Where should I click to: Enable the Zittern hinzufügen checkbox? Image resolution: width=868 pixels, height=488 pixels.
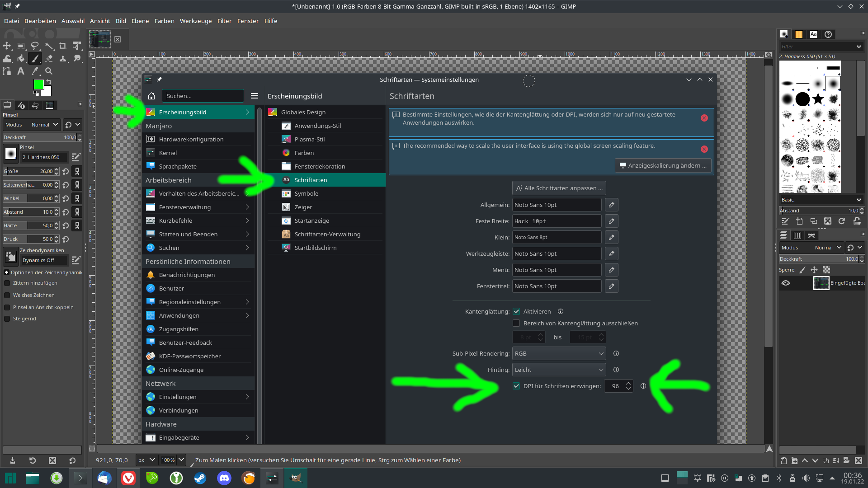[x=7, y=283]
